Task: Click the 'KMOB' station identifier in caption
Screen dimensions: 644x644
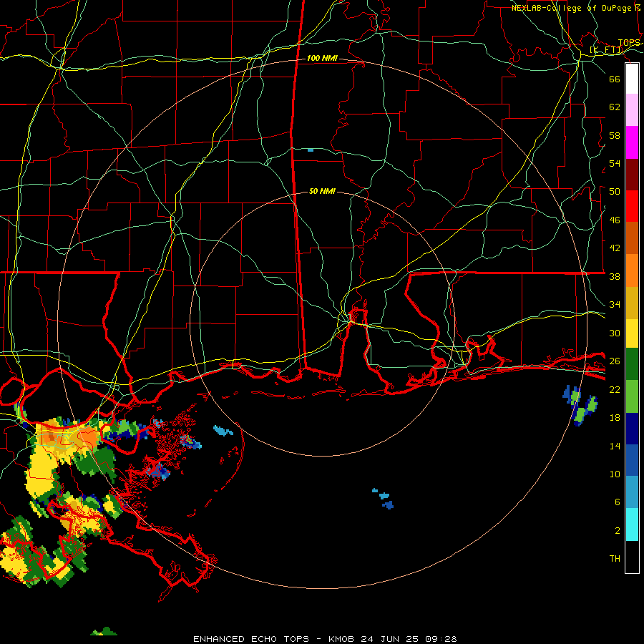Action: click(x=343, y=639)
